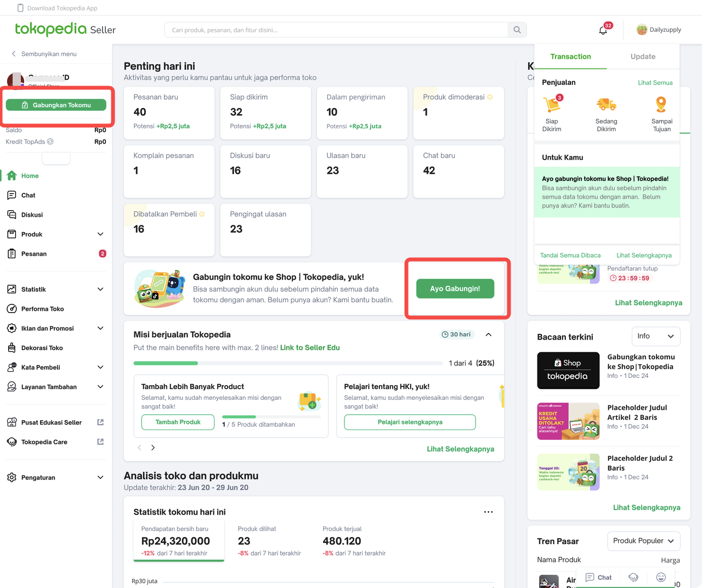Click Tandai Semua Dibaca link
702x588 pixels.
click(x=570, y=256)
